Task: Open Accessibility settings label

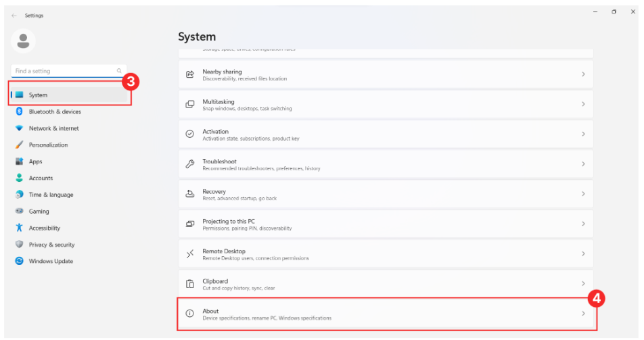Action: pos(45,228)
